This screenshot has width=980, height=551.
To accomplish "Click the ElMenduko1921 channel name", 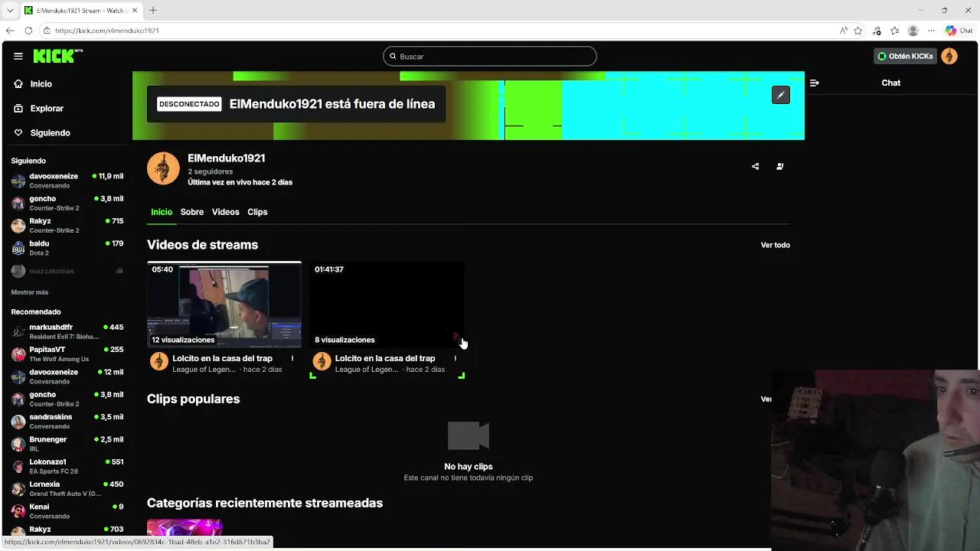I will click(227, 158).
